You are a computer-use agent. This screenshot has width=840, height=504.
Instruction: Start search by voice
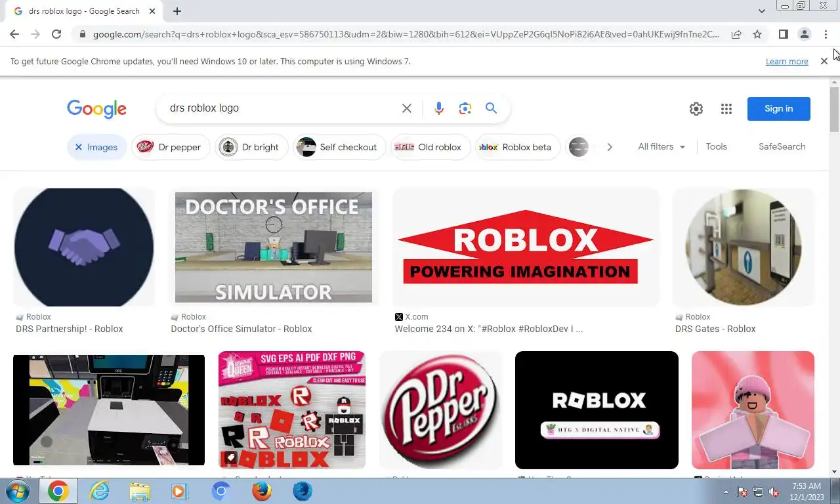[x=439, y=108]
